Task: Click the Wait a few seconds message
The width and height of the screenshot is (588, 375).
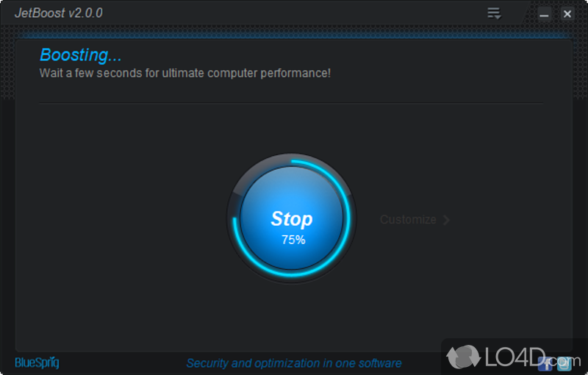Action: [x=185, y=73]
